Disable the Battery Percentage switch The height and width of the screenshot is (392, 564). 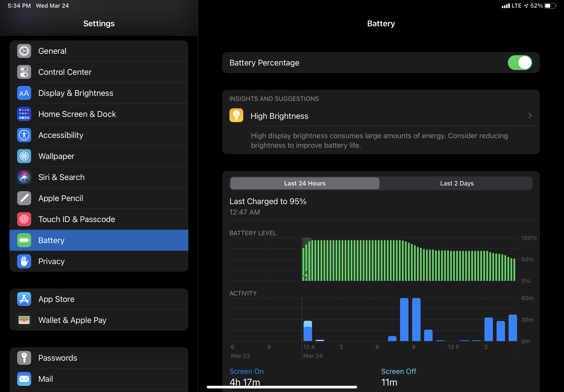[520, 63]
